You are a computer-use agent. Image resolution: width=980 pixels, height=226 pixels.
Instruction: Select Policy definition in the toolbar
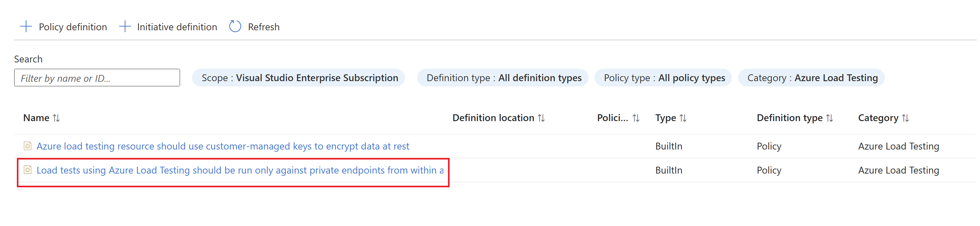coord(72,27)
